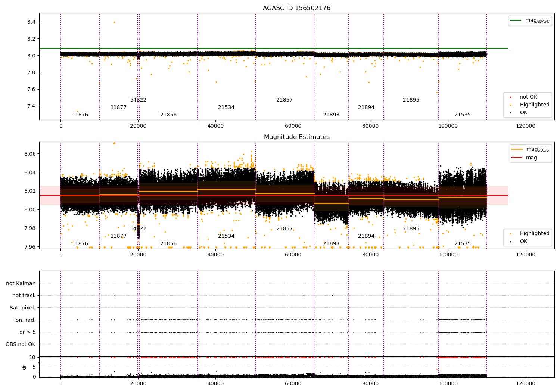Click OBSID label 21856 in Magnitude Estimates plot
Image resolution: width=560 pixels, height=392 pixels.
click(x=168, y=244)
